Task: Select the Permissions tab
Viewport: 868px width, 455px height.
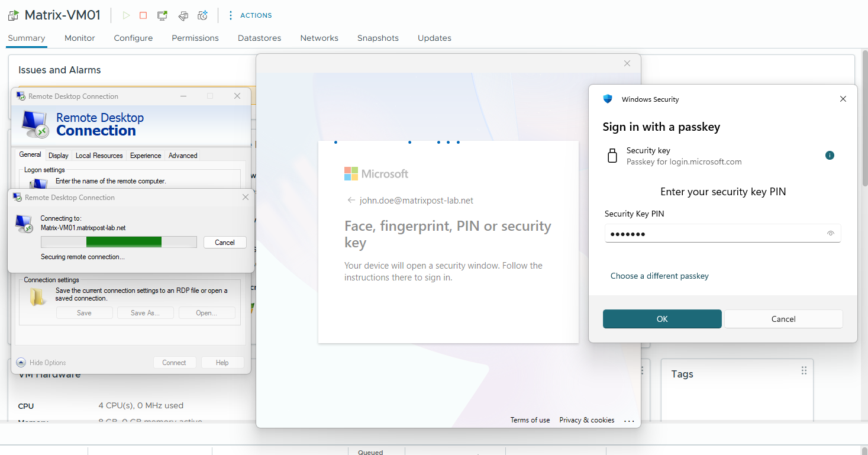Action: click(195, 38)
